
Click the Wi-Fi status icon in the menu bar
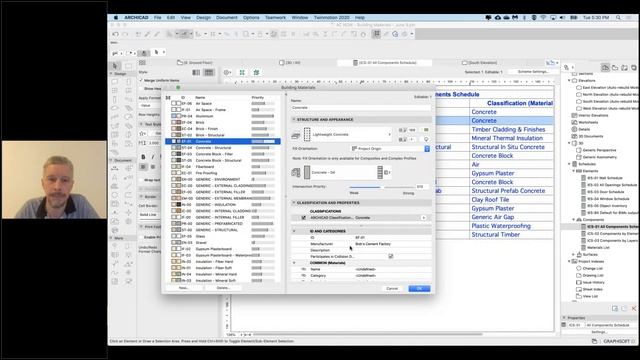click(543, 18)
